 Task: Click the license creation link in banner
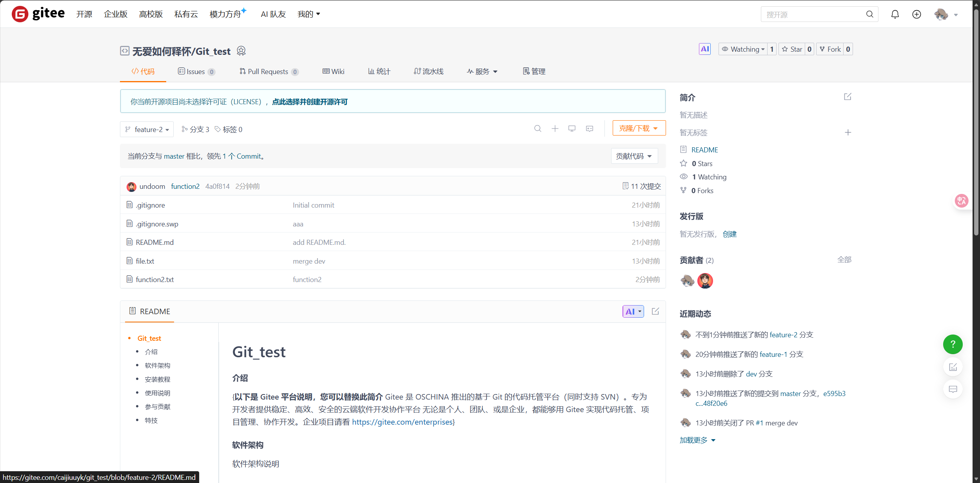pos(310,102)
